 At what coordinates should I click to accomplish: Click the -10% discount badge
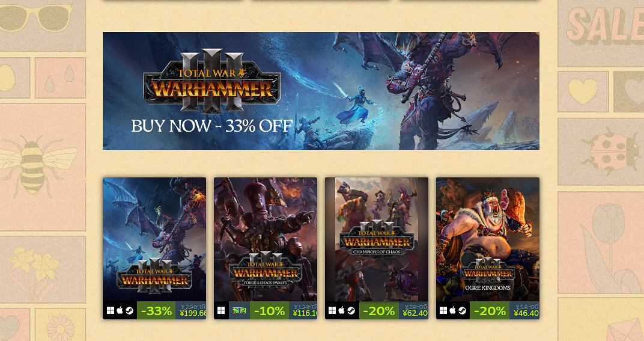tap(269, 310)
